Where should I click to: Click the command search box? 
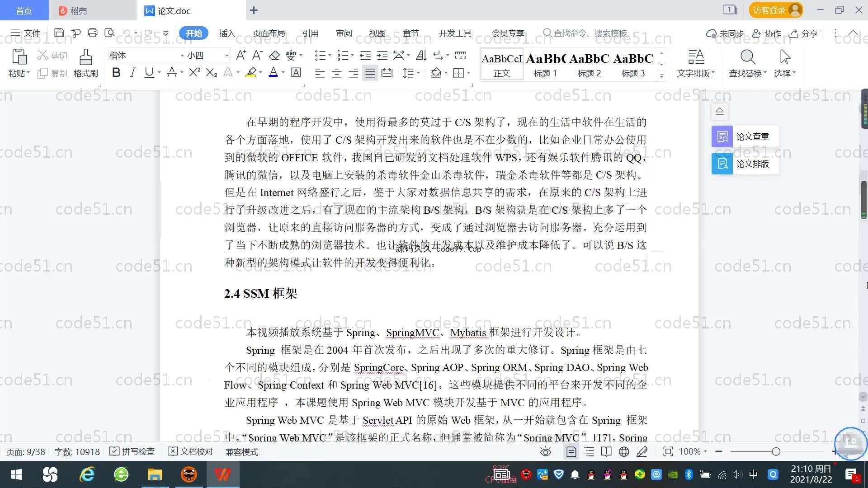point(585,33)
